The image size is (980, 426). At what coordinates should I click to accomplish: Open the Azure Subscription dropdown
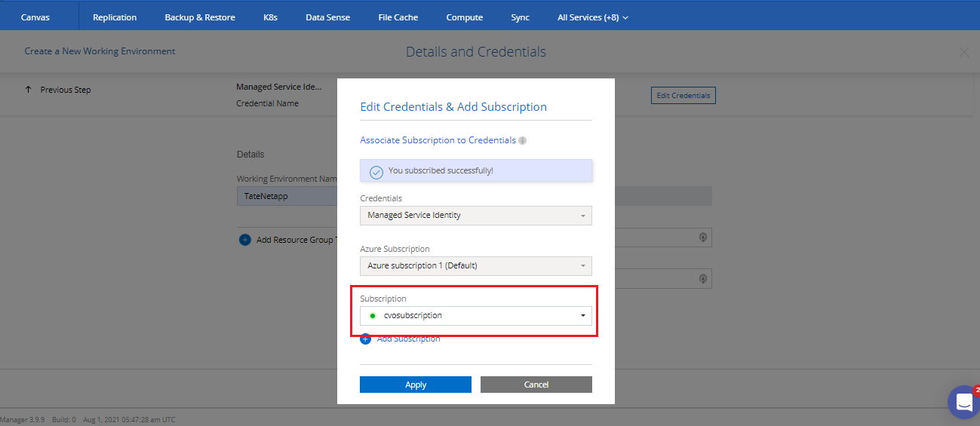click(475, 266)
